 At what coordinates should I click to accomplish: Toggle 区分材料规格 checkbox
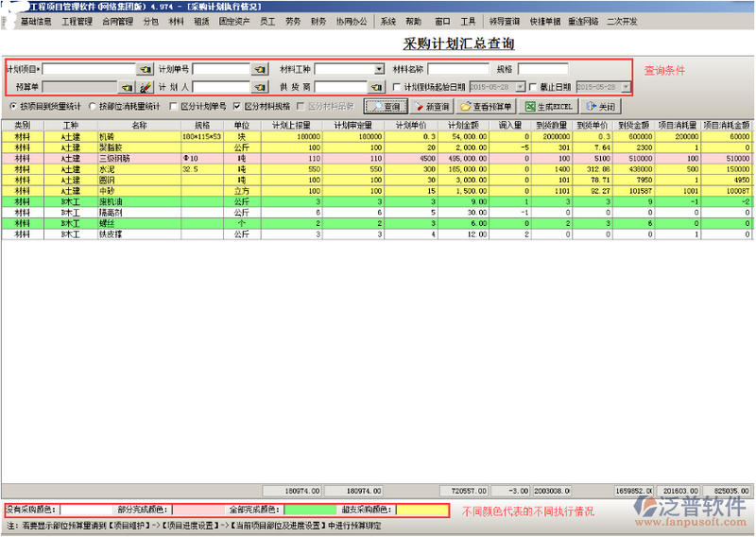tap(237, 107)
